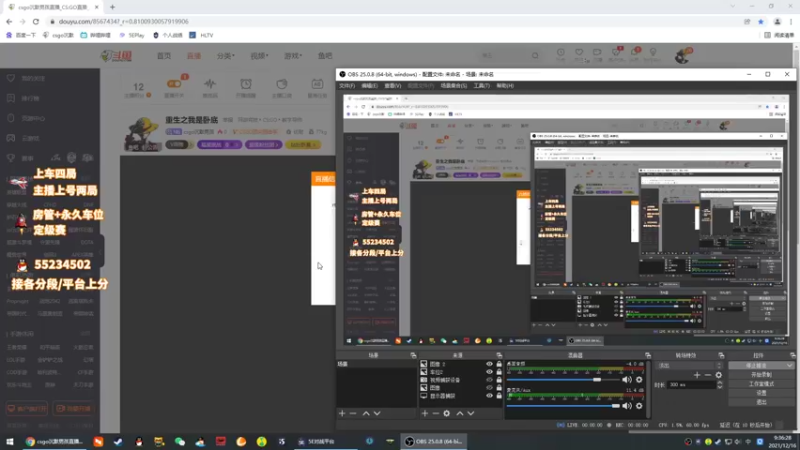Open the Douyu user avatar in header
The height and width of the screenshot is (450, 800).
(x=683, y=56)
